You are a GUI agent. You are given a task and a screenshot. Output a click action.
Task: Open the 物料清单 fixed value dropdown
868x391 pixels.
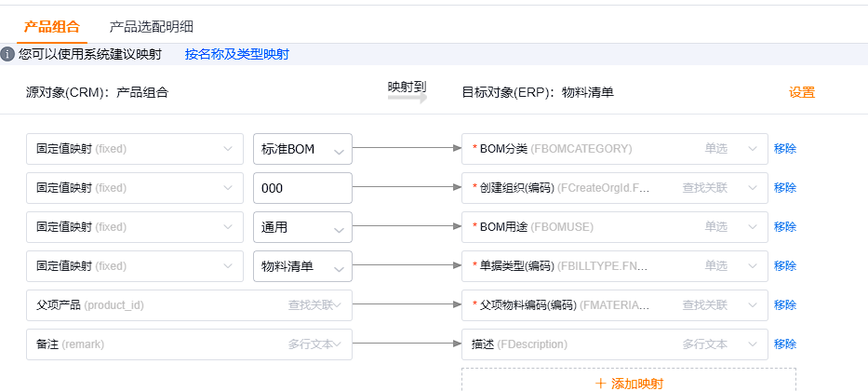[302, 266]
